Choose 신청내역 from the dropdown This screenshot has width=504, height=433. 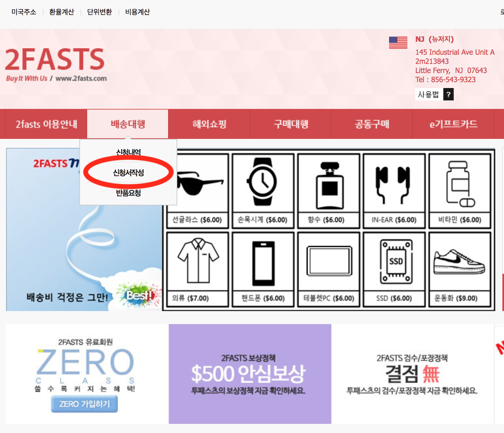[x=128, y=152]
